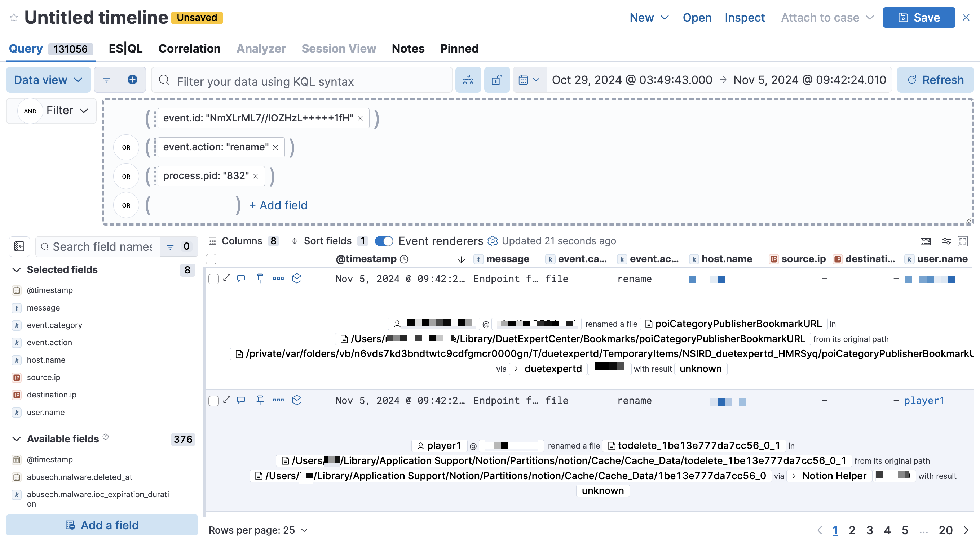Switch to the Correlation tab
Screen dimensions: 980x539
tap(189, 48)
